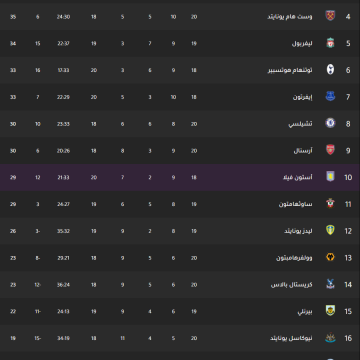
Task: Click the Newcastle United crest icon
Action: pyautogui.click(x=330, y=338)
